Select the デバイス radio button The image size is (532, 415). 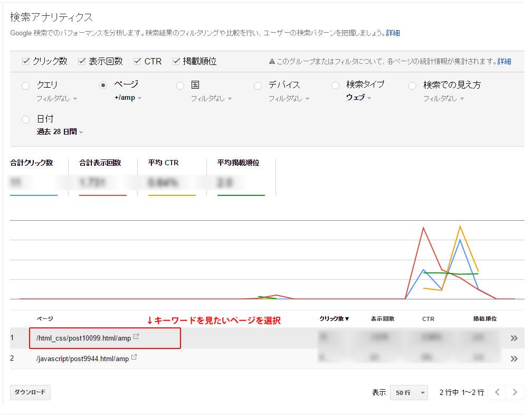click(x=258, y=86)
